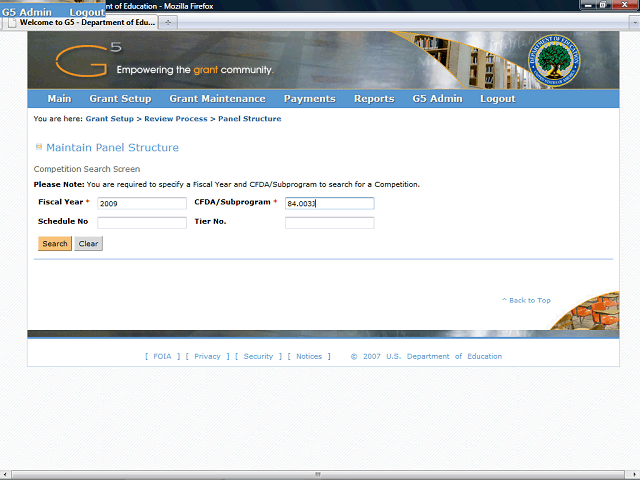The height and width of the screenshot is (480, 640).
Task: Click the Search button
Action: pyautogui.click(x=55, y=244)
